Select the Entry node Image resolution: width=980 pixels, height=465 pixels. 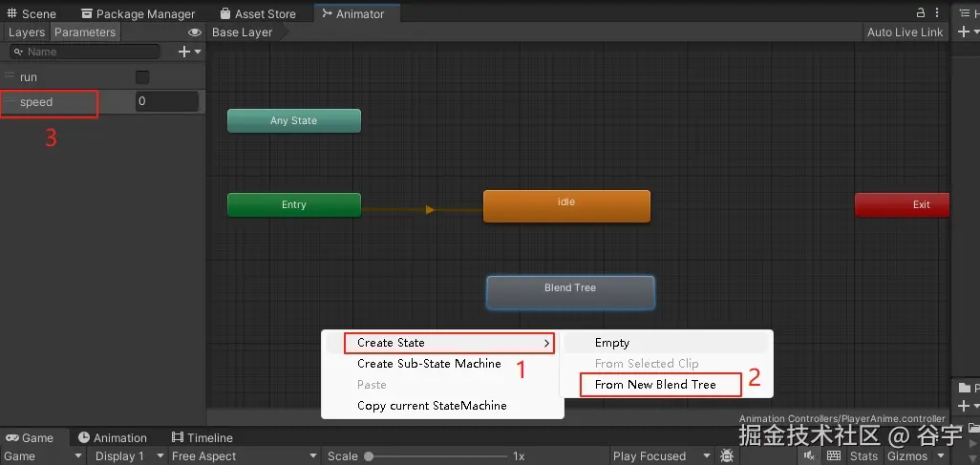click(x=294, y=204)
